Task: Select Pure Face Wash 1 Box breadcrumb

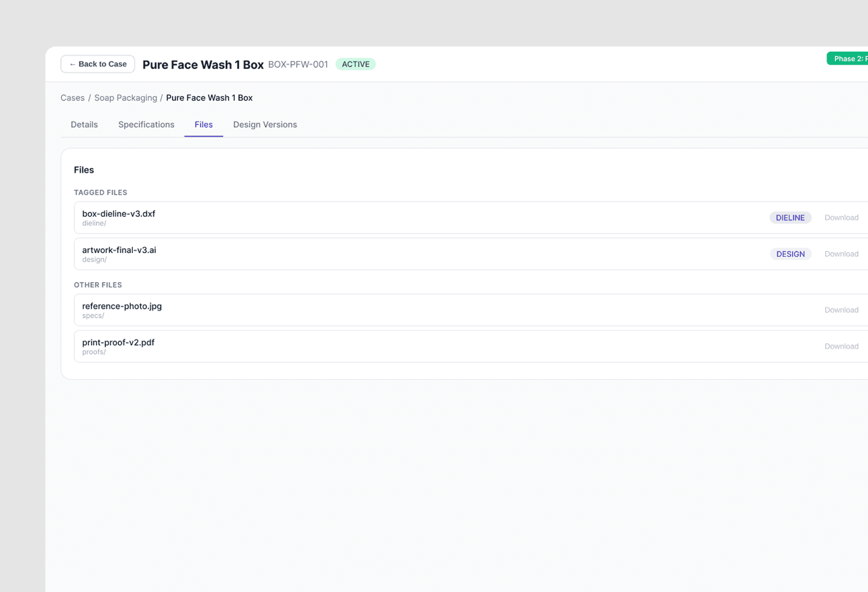Action: (209, 98)
